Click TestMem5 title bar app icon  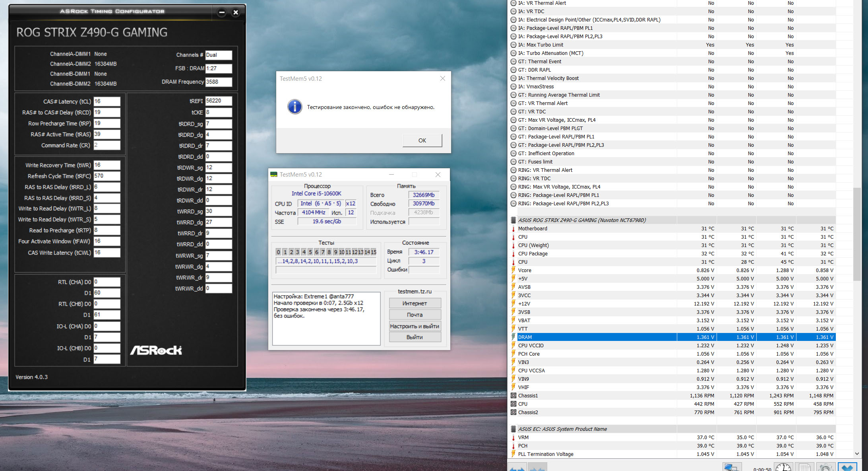[274, 174]
